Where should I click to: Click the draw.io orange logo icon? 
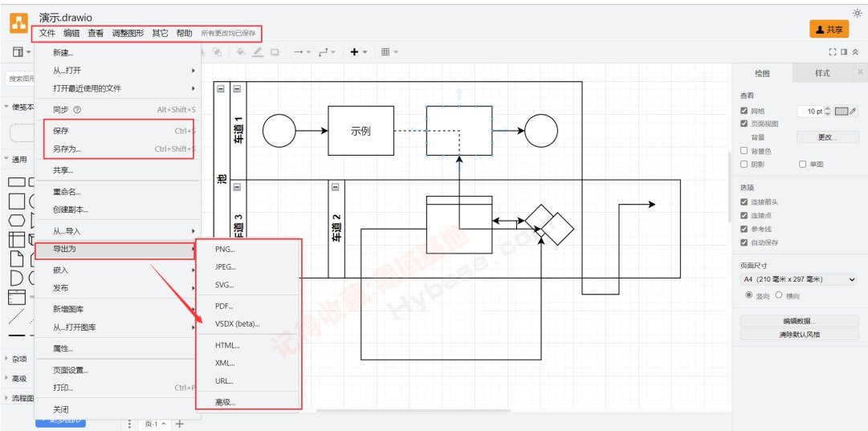18,23
